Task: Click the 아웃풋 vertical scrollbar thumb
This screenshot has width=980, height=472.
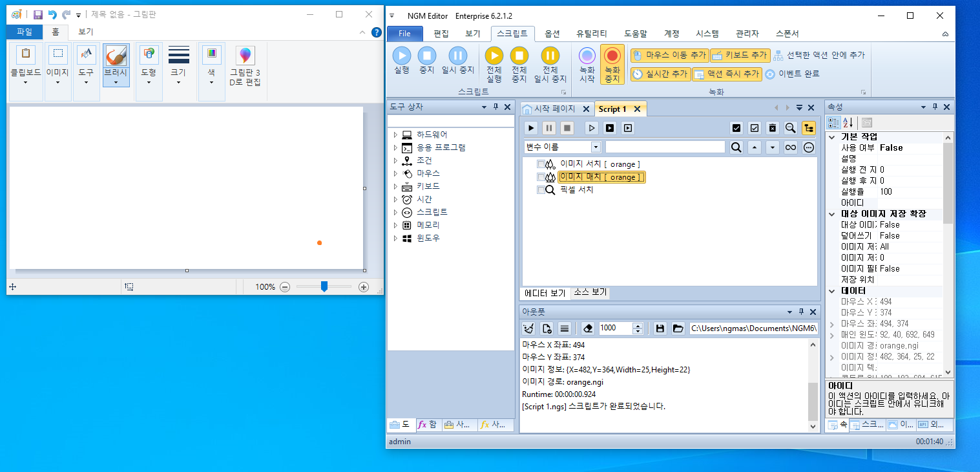Action: coord(813,401)
